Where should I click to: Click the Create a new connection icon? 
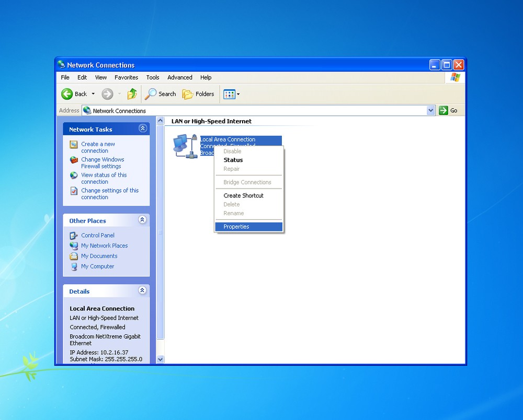(73, 144)
